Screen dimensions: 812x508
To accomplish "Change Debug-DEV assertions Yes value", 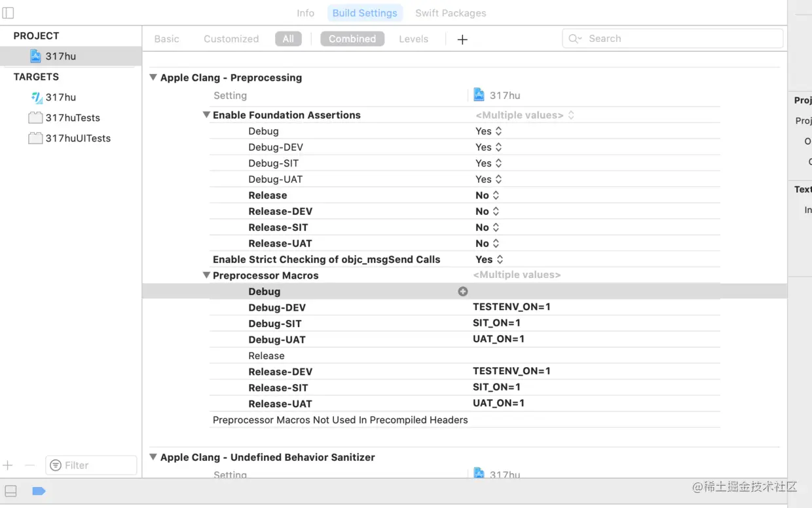I will point(489,147).
